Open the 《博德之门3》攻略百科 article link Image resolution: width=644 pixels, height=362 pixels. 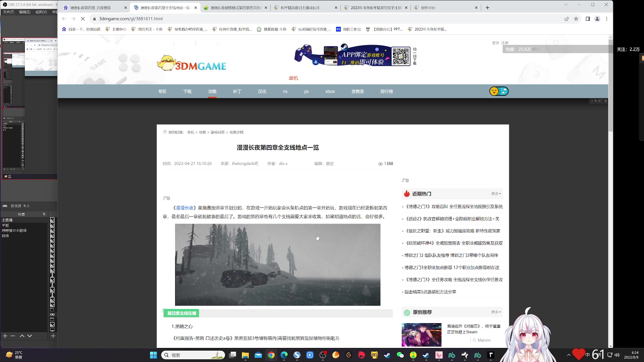click(453, 206)
